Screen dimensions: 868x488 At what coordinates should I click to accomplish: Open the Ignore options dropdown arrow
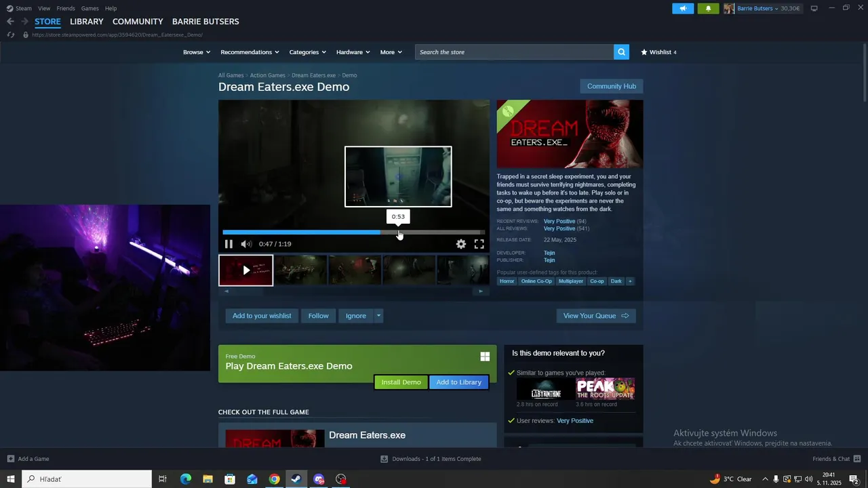pos(379,316)
